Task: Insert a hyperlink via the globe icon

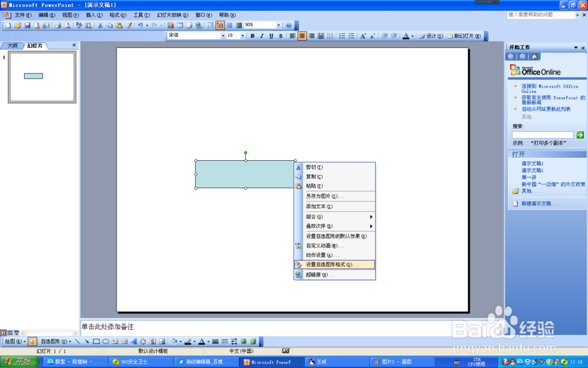Action: click(199, 25)
